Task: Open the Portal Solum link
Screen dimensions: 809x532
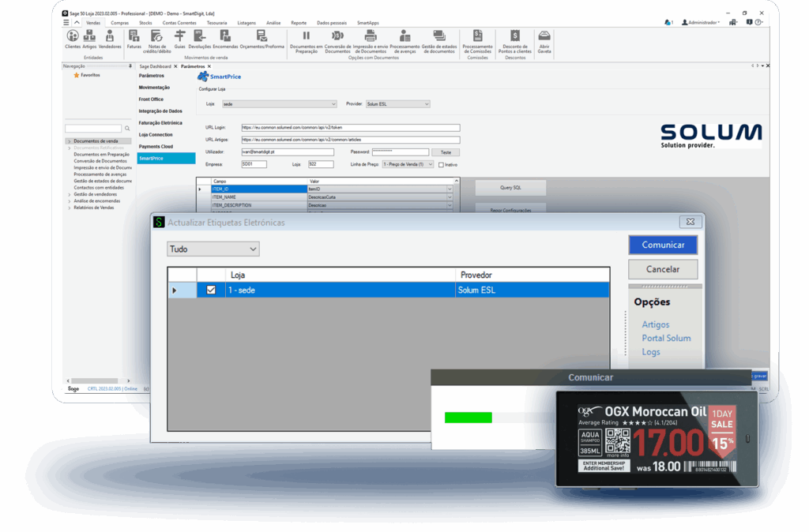Action: 666,338
